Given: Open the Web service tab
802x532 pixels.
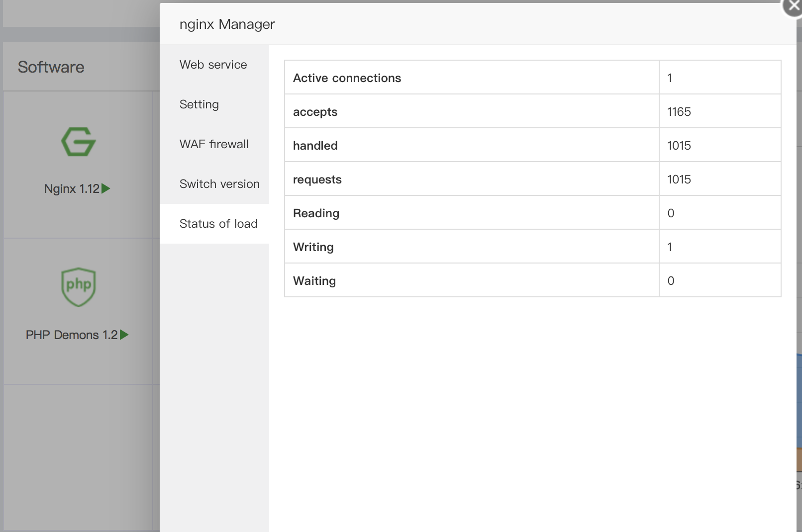Looking at the screenshot, I should [x=213, y=65].
